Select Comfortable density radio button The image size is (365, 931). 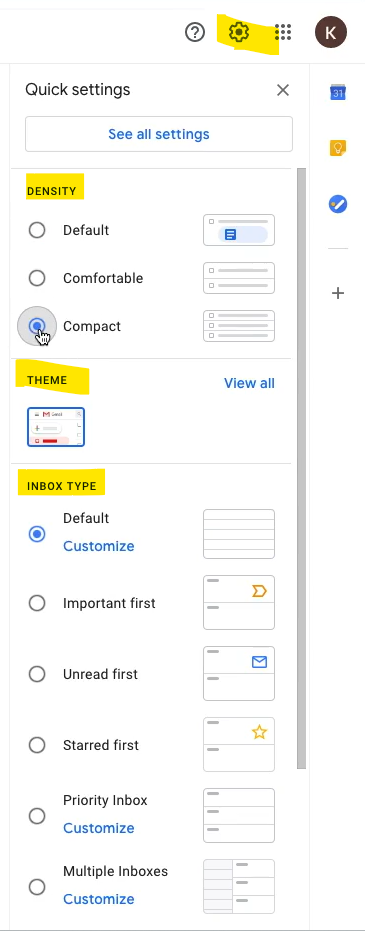tap(37, 278)
